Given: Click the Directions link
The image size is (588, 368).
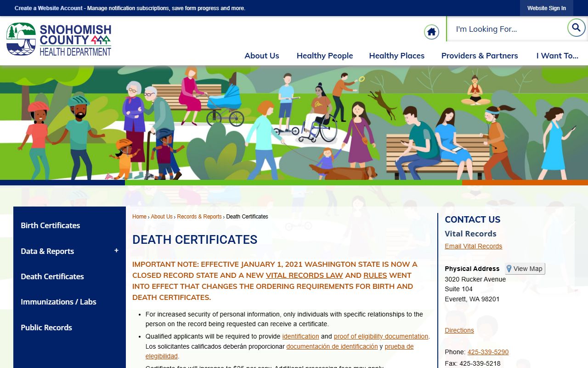Looking at the screenshot, I should (x=459, y=330).
